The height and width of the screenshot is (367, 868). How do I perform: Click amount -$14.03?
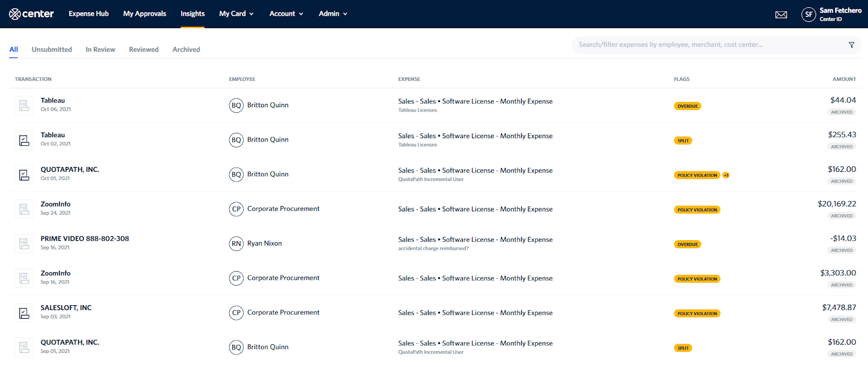tap(843, 239)
